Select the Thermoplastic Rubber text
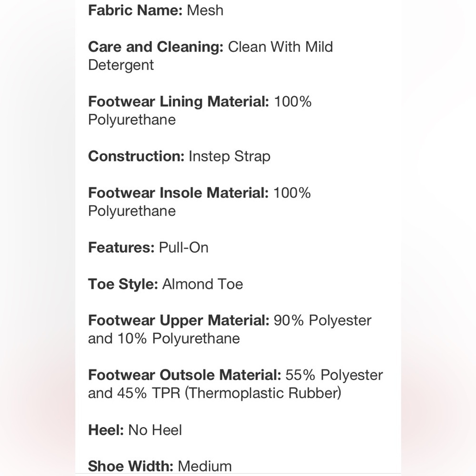 [263, 394]
